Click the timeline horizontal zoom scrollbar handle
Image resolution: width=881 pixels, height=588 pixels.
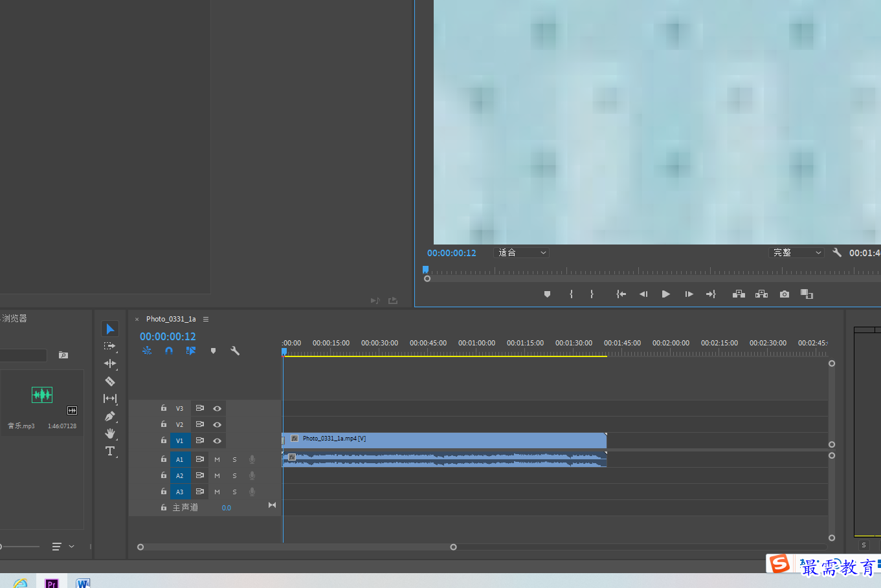[453, 547]
